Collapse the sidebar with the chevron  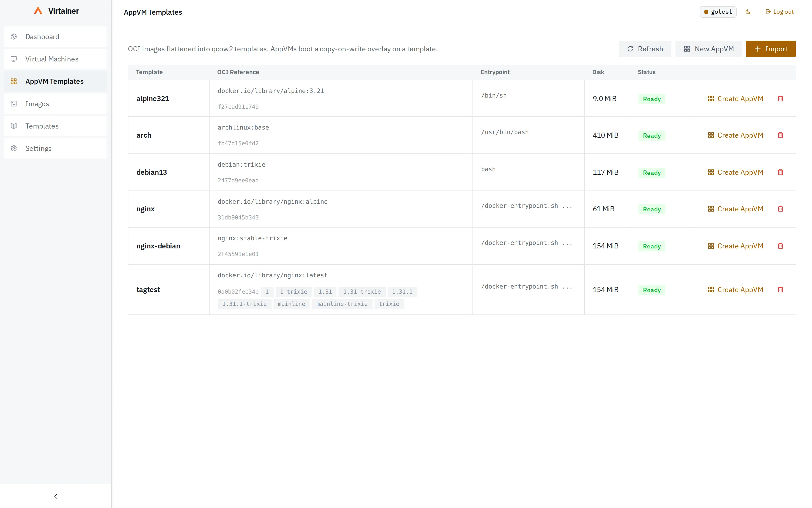pos(56,496)
